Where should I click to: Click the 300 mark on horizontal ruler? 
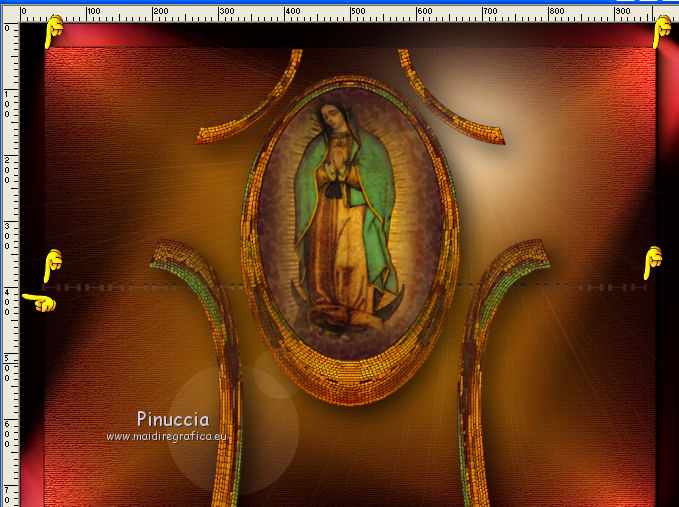[226, 12]
